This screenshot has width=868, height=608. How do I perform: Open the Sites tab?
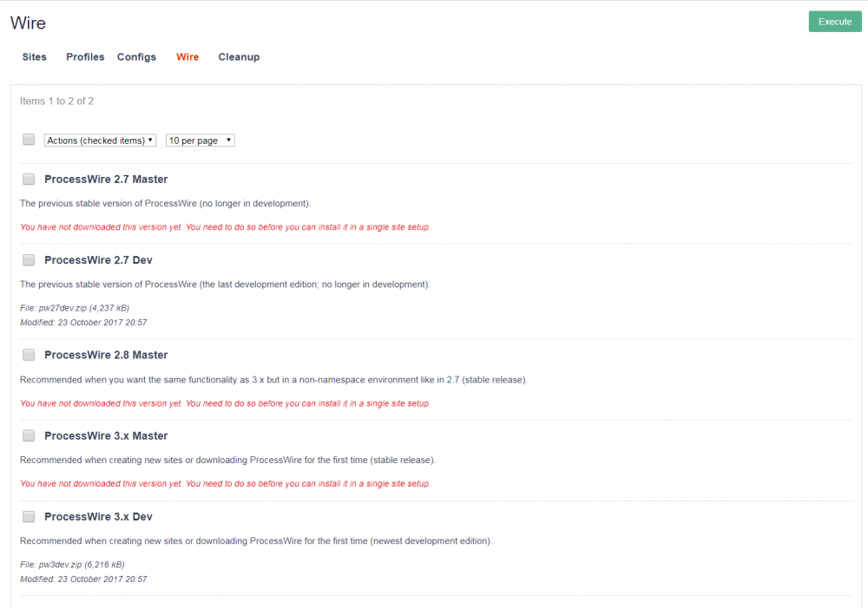point(35,57)
